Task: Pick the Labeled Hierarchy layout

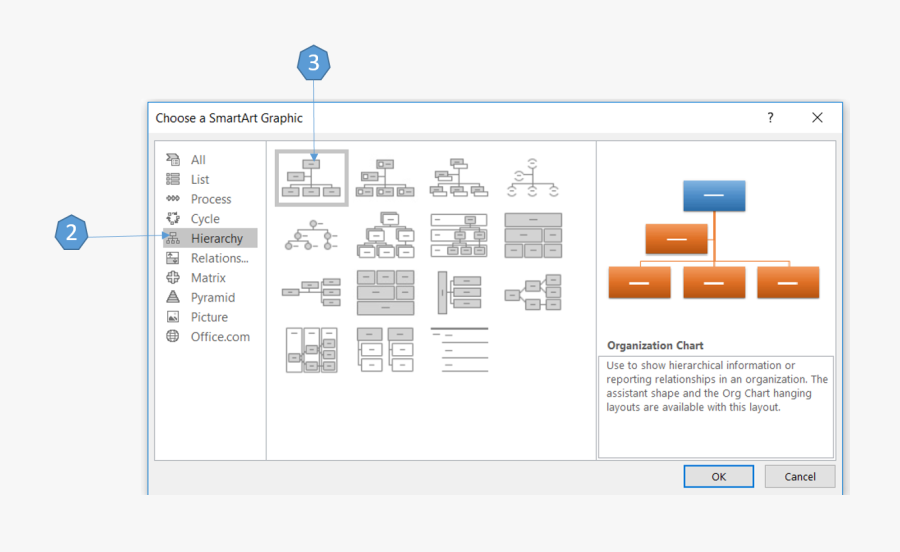Action: [459, 235]
